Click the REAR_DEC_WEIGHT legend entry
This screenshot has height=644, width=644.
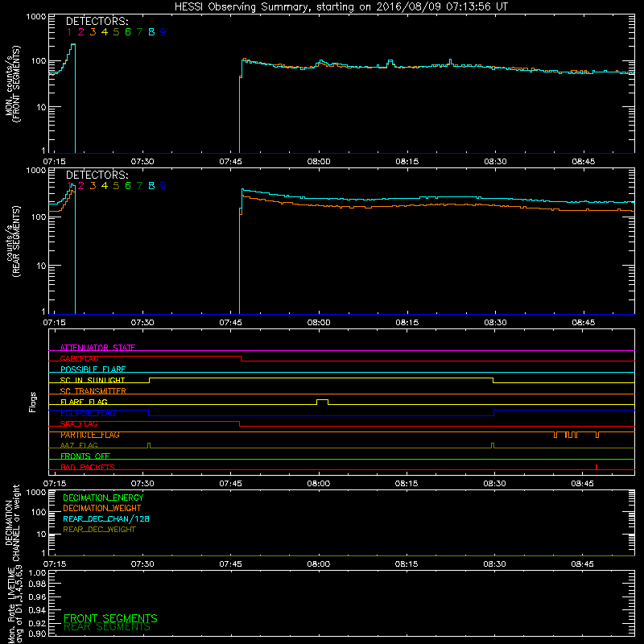coord(99,530)
